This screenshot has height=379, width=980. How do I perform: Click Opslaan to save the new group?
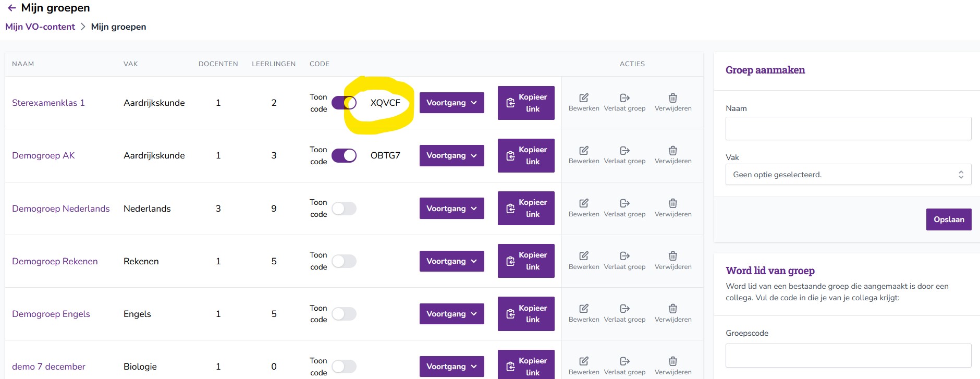[x=948, y=219]
